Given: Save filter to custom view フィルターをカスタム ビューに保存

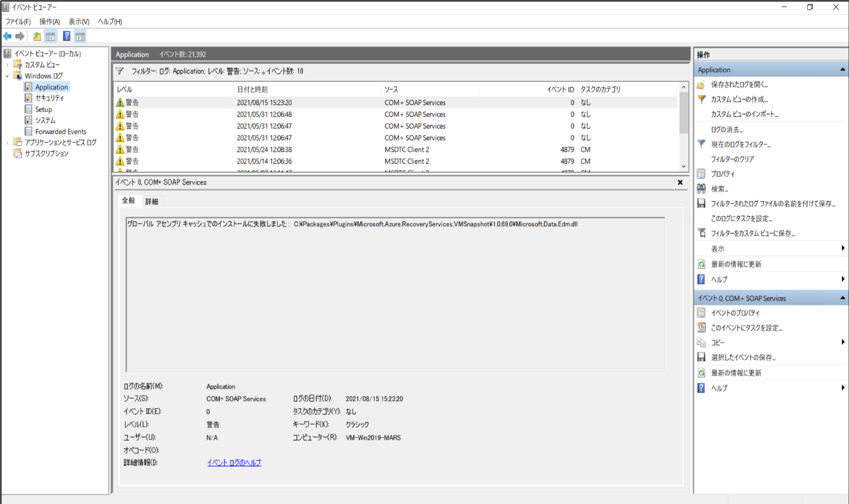Looking at the screenshot, I should pos(753,233).
